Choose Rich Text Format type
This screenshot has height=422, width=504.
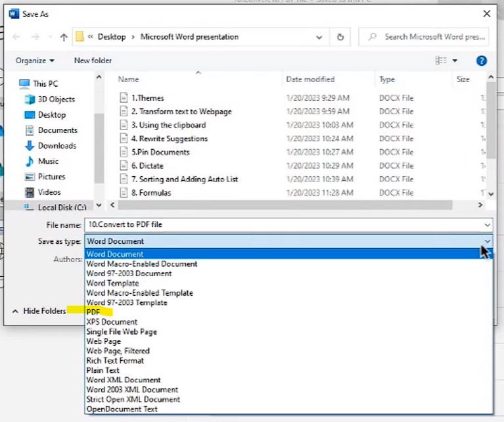click(288, 361)
